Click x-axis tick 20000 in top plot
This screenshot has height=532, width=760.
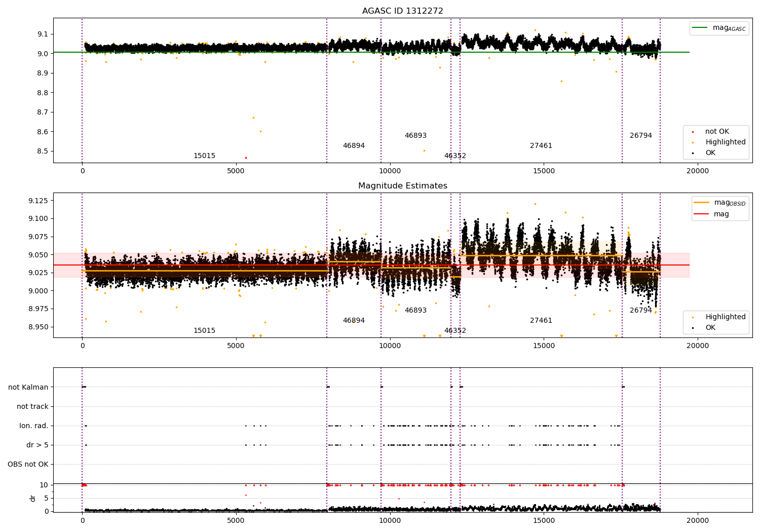coord(698,171)
